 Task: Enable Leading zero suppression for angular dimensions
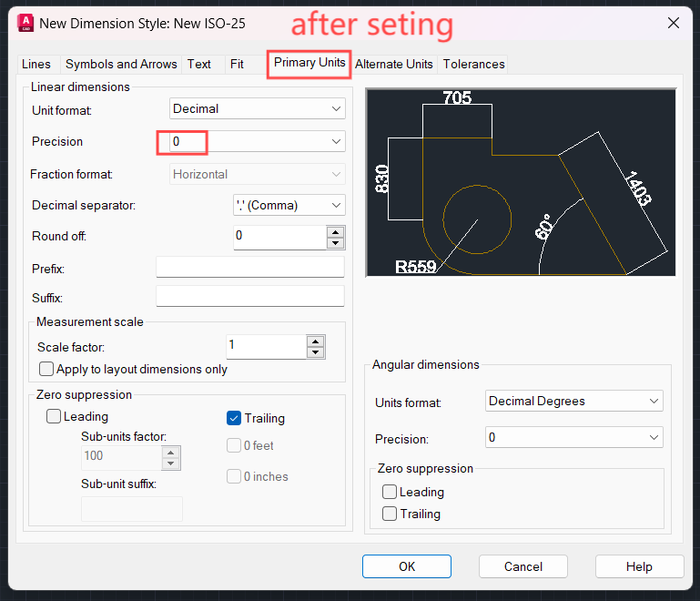click(390, 492)
